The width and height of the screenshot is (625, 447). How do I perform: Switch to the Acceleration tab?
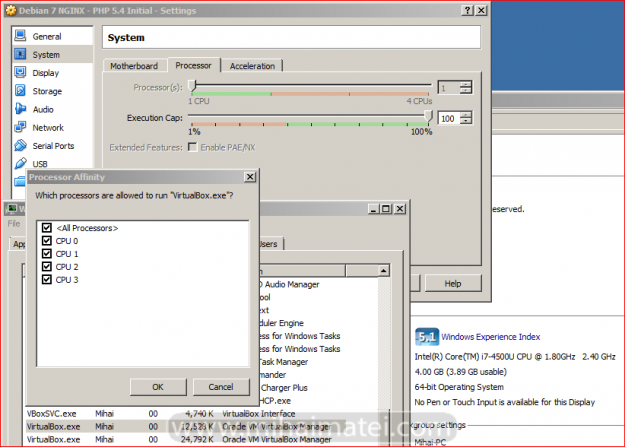(x=252, y=66)
